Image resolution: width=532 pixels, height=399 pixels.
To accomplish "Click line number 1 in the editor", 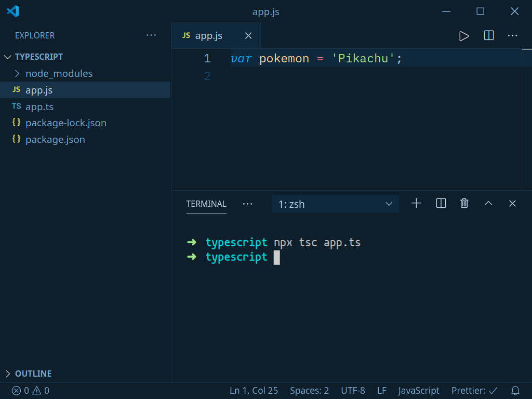I will click(x=207, y=58).
